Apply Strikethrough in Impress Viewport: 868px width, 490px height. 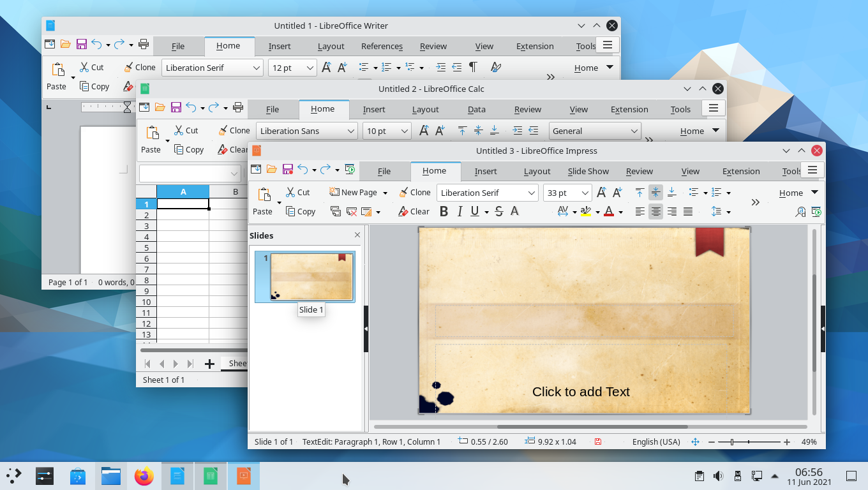pyautogui.click(x=499, y=211)
